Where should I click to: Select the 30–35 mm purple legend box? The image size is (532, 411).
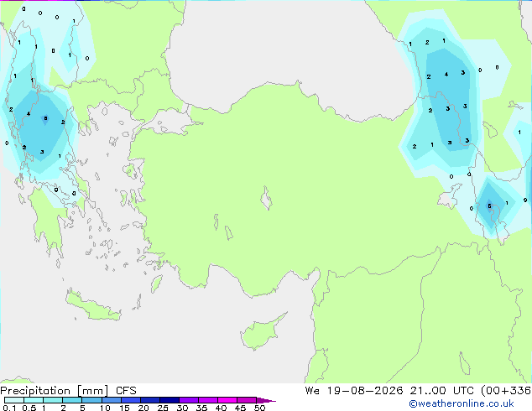point(189,400)
